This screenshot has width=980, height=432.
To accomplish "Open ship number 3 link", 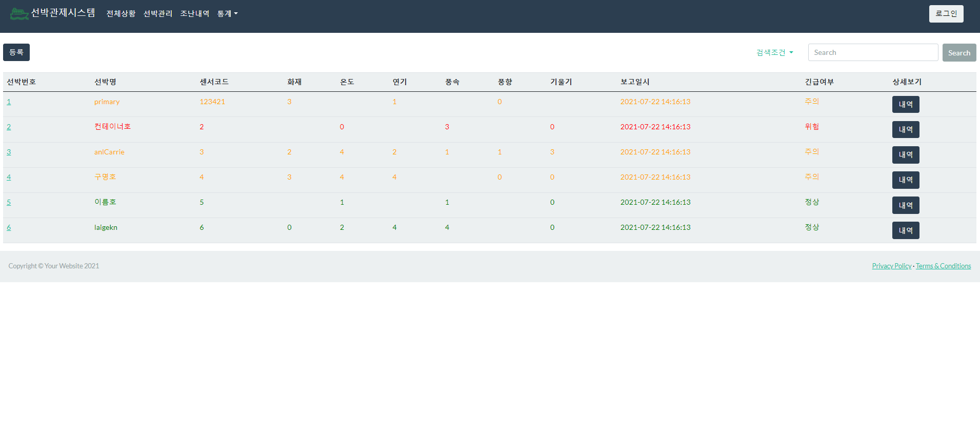I will tap(9, 152).
